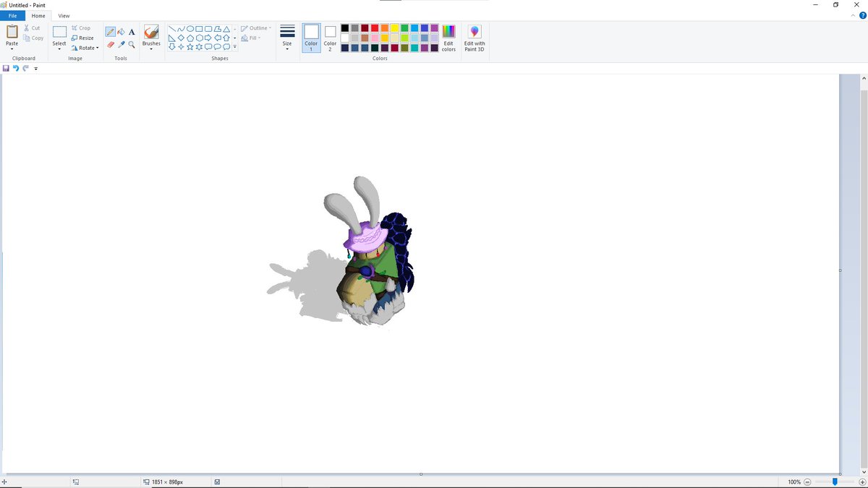Click Undo in the quick access toolbar
868x488 pixels.
tap(15, 68)
